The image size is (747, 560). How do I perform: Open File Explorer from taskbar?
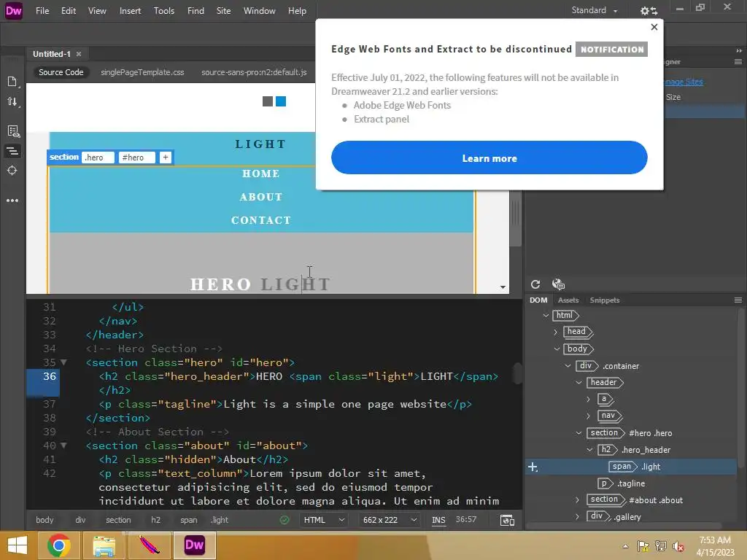coord(104,545)
